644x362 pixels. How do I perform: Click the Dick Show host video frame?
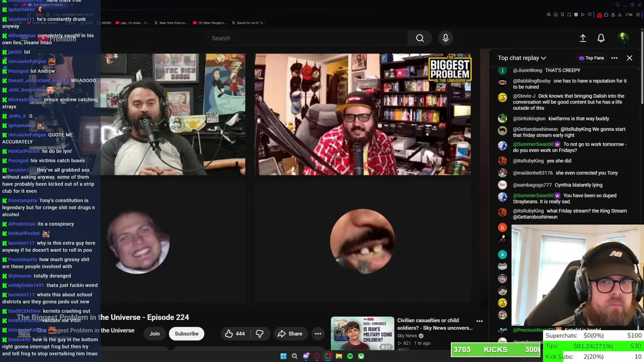click(173, 114)
